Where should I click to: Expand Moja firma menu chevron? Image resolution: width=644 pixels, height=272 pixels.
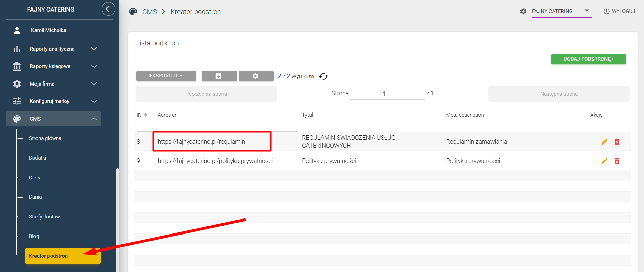(x=94, y=84)
